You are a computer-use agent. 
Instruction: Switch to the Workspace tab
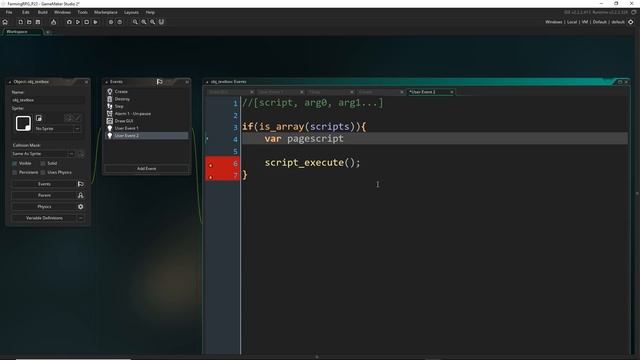point(22,32)
